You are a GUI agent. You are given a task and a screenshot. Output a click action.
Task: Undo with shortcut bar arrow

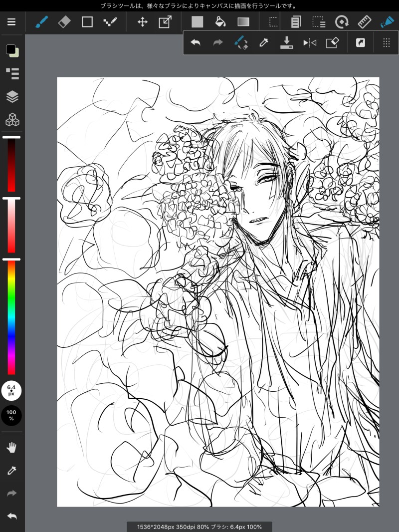pyautogui.click(x=196, y=43)
